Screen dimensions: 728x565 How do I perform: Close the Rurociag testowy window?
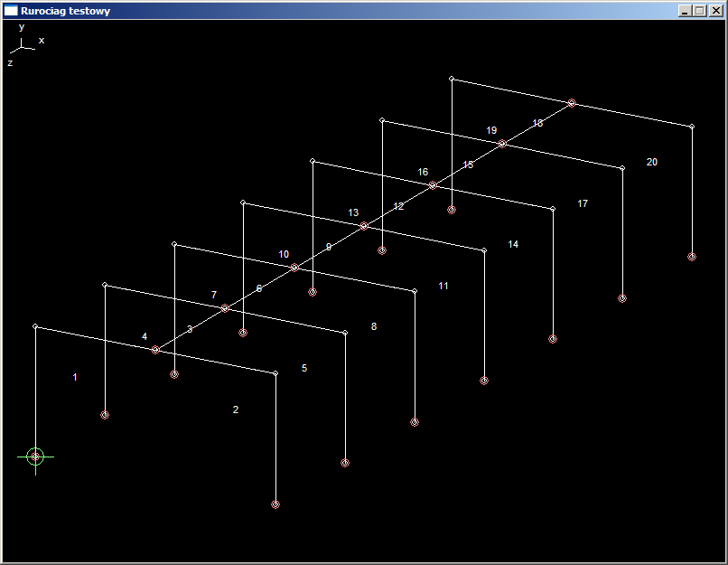pos(715,11)
